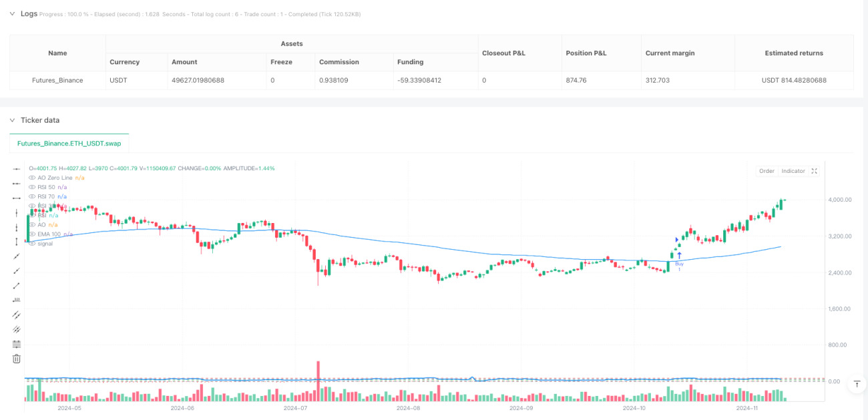
Task: Click the back-to-top arrow button
Action: tap(856, 384)
